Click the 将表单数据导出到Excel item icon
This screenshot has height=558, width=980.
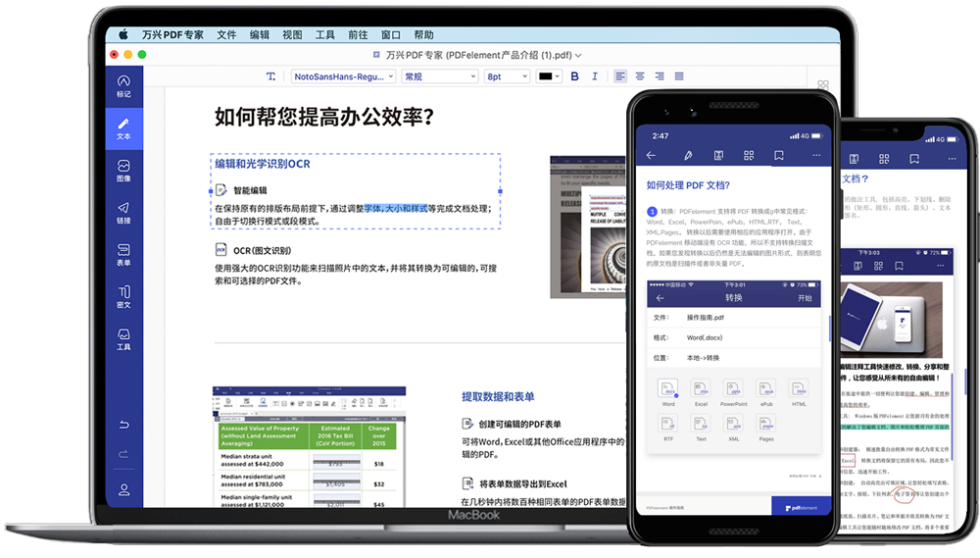[x=466, y=483]
